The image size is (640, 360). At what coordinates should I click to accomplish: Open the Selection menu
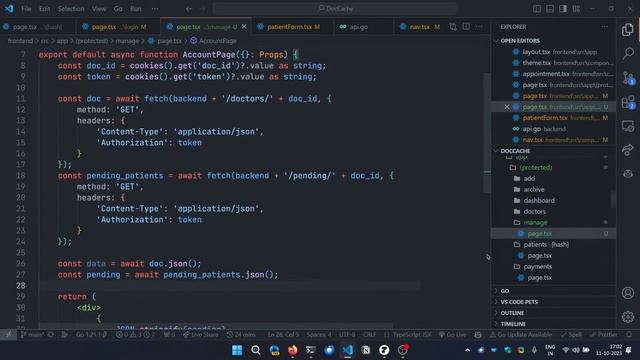[71, 9]
